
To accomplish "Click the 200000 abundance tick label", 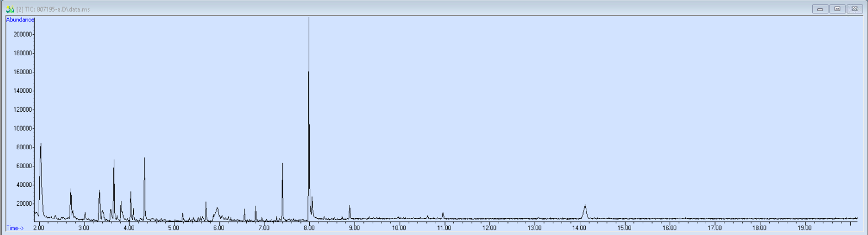I will tap(23, 34).
